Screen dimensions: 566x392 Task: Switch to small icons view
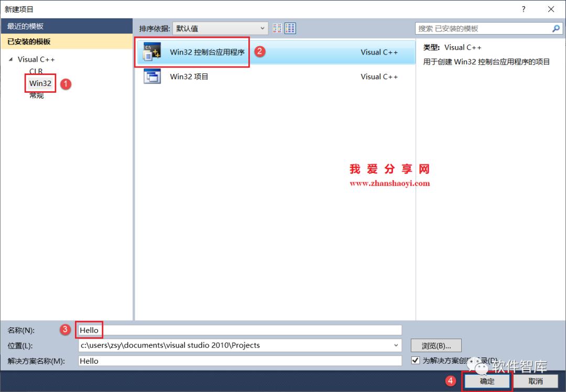[x=277, y=28]
